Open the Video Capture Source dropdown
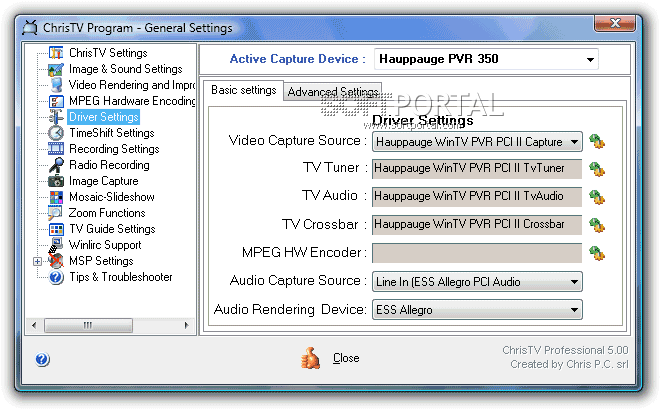This screenshot has width=661, height=410. click(x=574, y=142)
